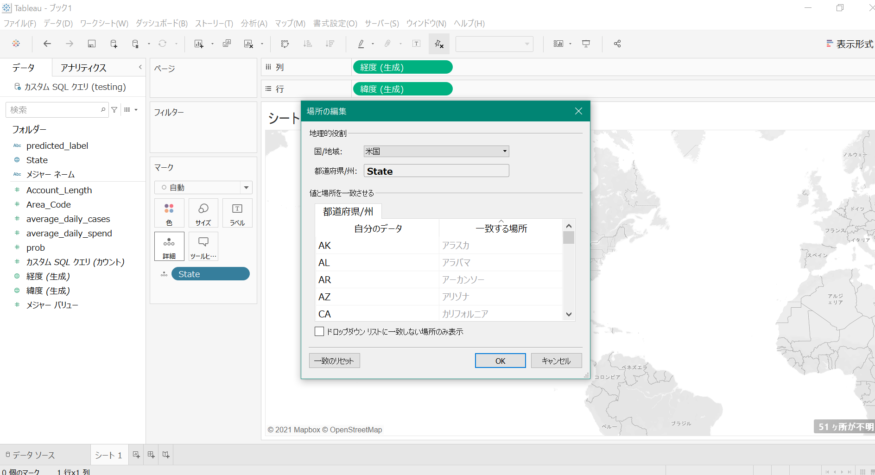Click the pause auto updates data source icon

pos(135,44)
